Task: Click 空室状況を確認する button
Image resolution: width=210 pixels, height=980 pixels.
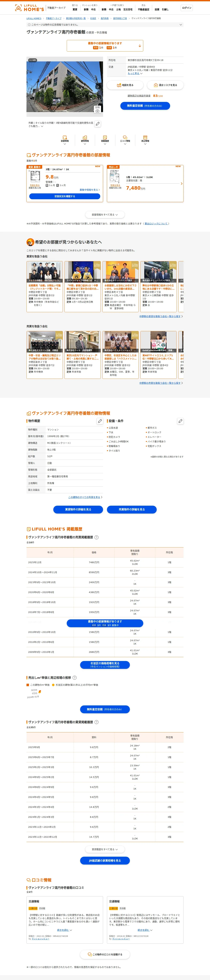Action: 64,196
